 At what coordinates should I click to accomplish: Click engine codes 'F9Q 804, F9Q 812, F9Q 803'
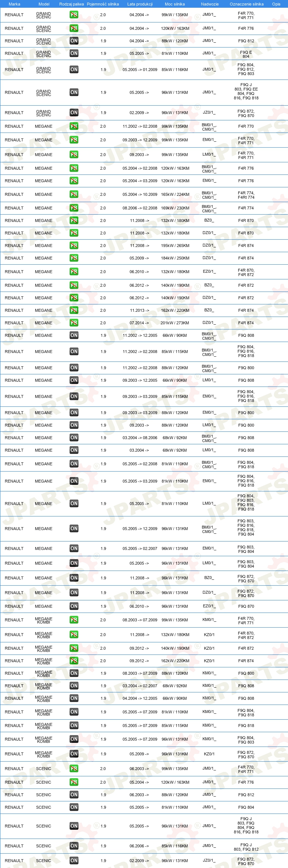tap(246, 69)
